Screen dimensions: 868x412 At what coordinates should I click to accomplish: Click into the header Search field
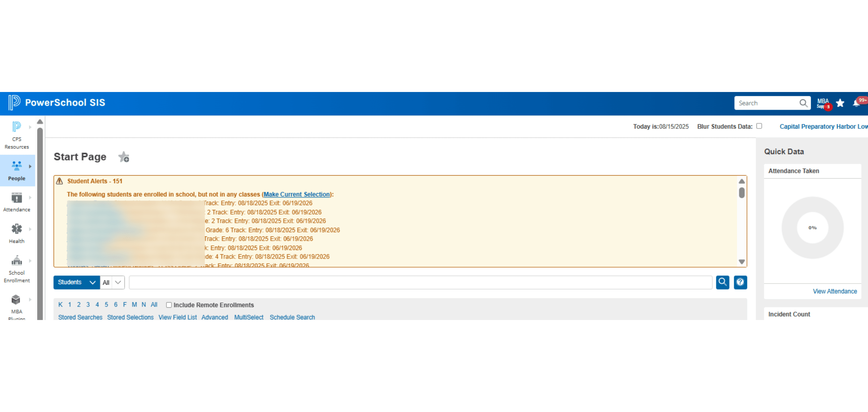pos(766,103)
